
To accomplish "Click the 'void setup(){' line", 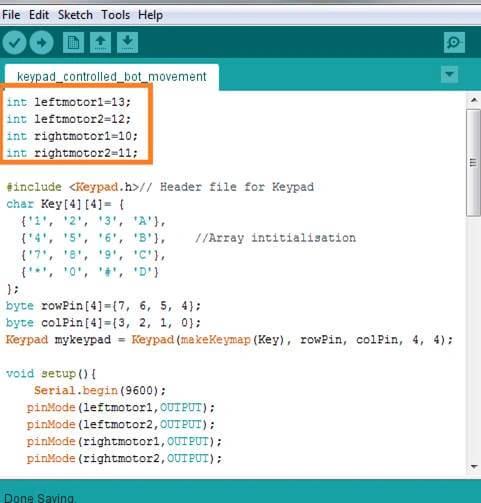I will click(x=51, y=373).
